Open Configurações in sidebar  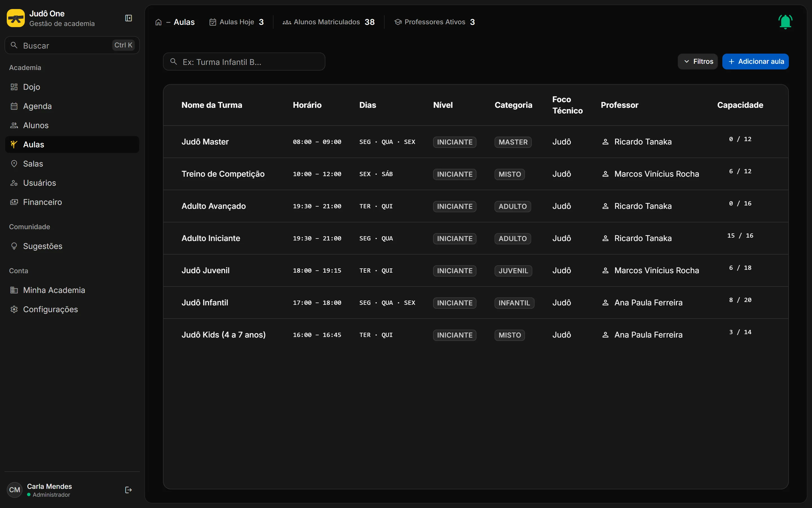point(72,309)
